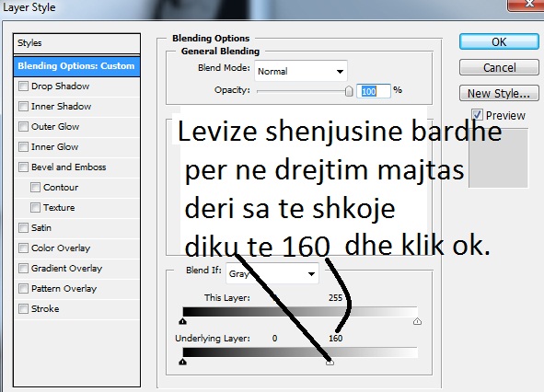This screenshot has width=544, height=392.
Task: Select Blending Options: Custom entry
Action: pos(76,66)
